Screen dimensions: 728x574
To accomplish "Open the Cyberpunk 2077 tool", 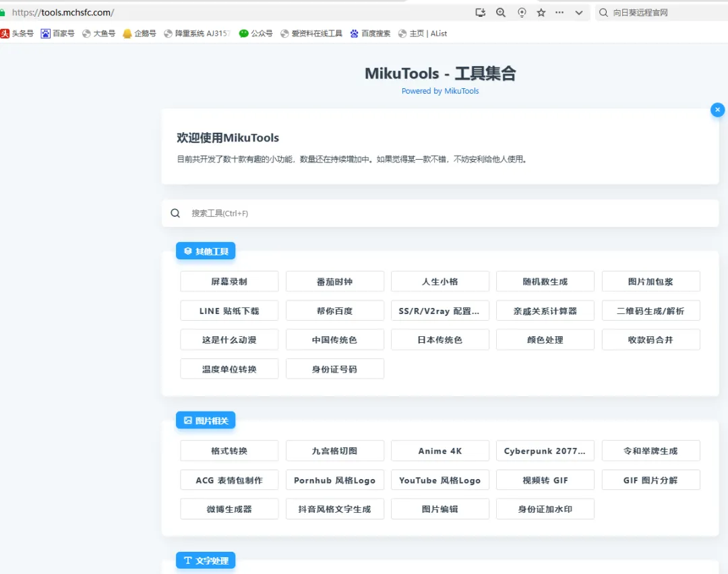I will (x=545, y=451).
